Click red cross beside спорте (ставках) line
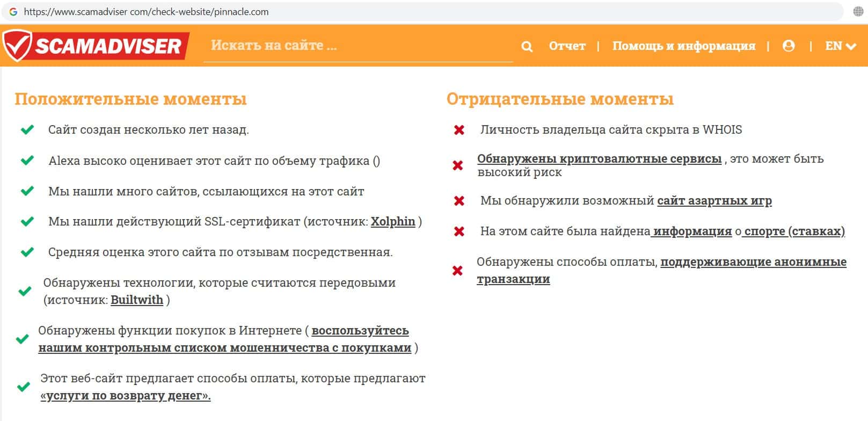The height and width of the screenshot is (421, 868). (459, 231)
